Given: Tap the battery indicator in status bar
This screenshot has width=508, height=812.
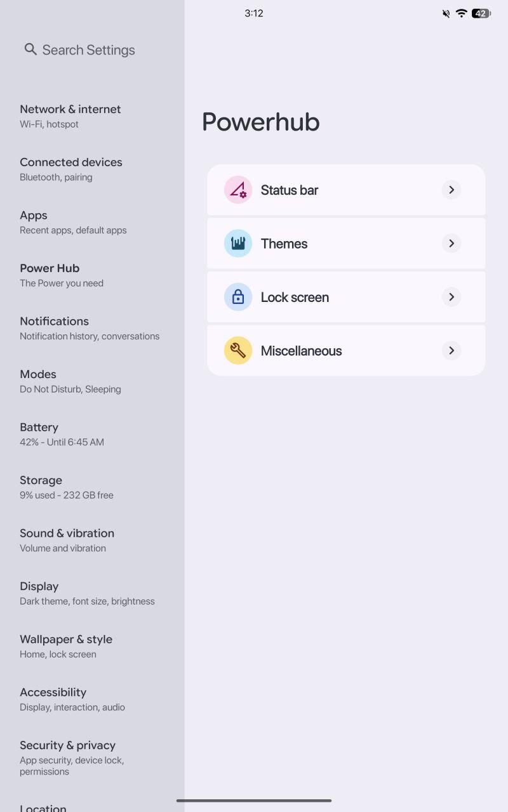Looking at the screenshot, I should pos(481,13).
